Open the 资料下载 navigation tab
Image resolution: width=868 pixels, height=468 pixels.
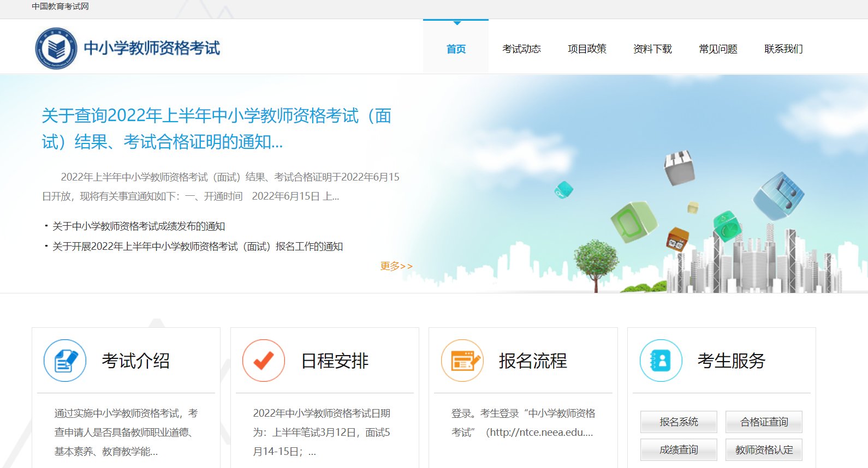pos(652,49)
